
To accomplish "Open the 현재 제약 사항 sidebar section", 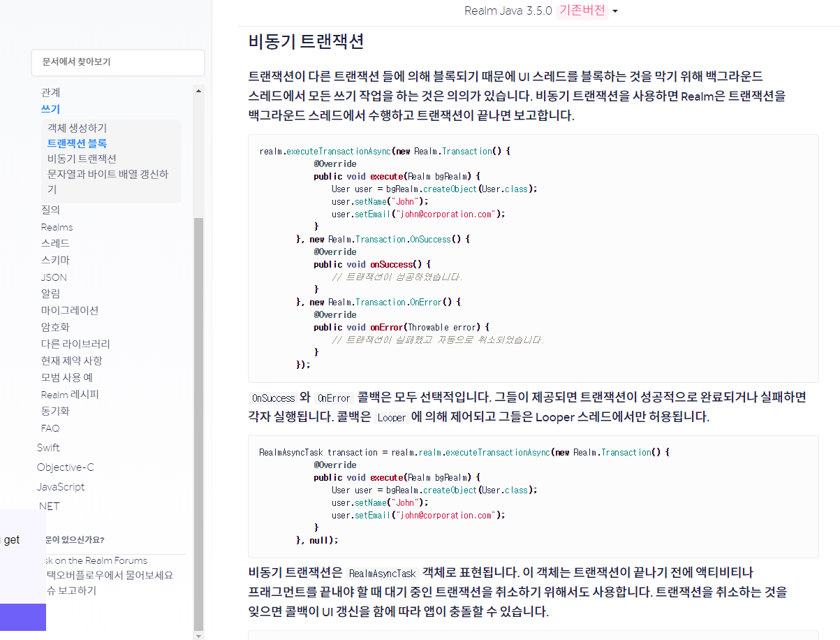I will click(x=72, y=361).
